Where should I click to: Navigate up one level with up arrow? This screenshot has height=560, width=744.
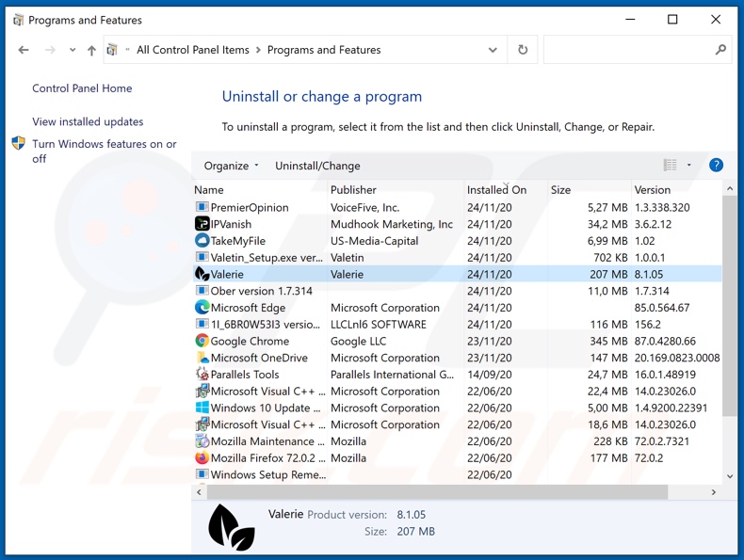coord(91,50)
